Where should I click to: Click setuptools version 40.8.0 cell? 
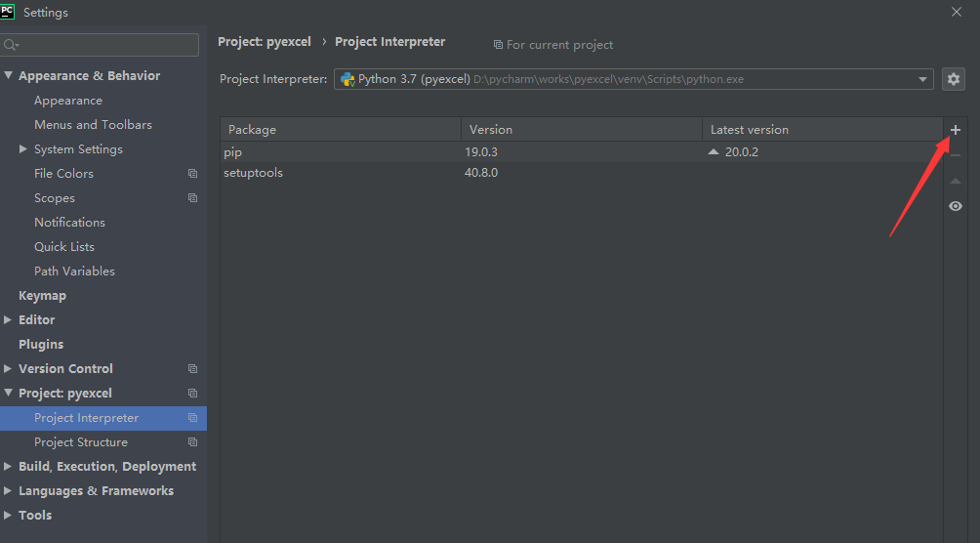point(480,173)
